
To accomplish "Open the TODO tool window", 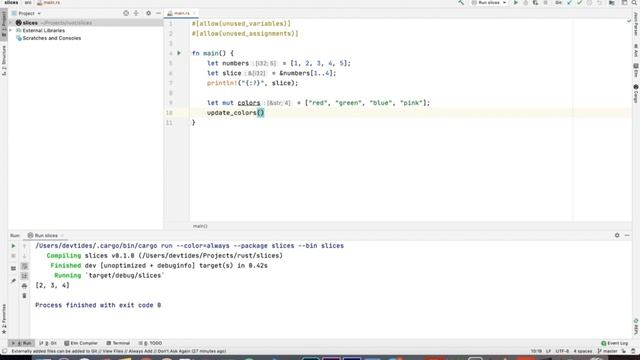I will point(150,343).
